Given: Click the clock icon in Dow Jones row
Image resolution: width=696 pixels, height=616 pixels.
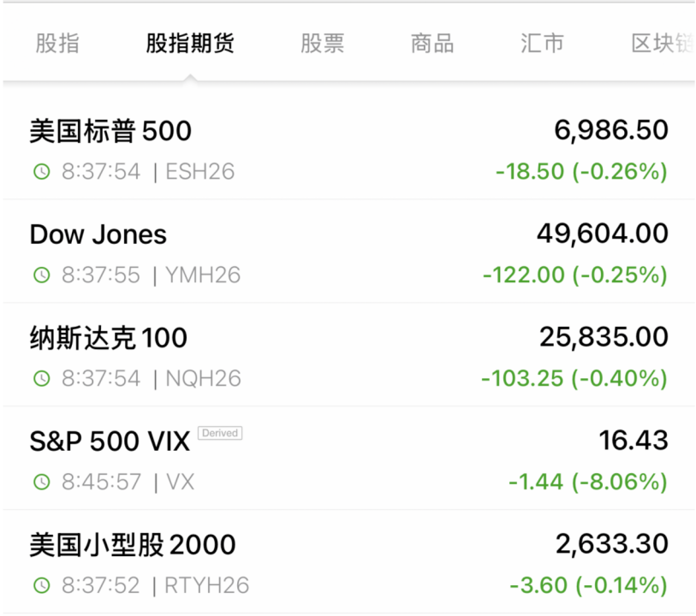Looking at the screenshot, I should pyautogui.click(x=41, y=275).
